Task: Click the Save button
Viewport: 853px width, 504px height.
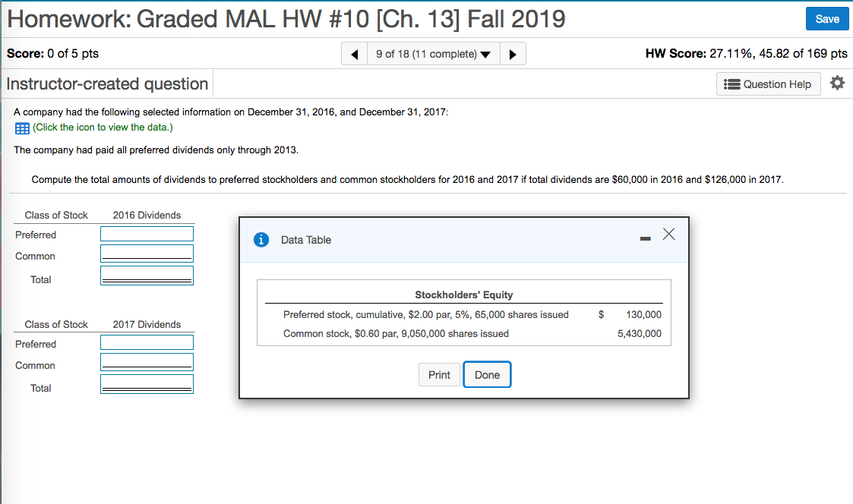Action: click(827, 18)
